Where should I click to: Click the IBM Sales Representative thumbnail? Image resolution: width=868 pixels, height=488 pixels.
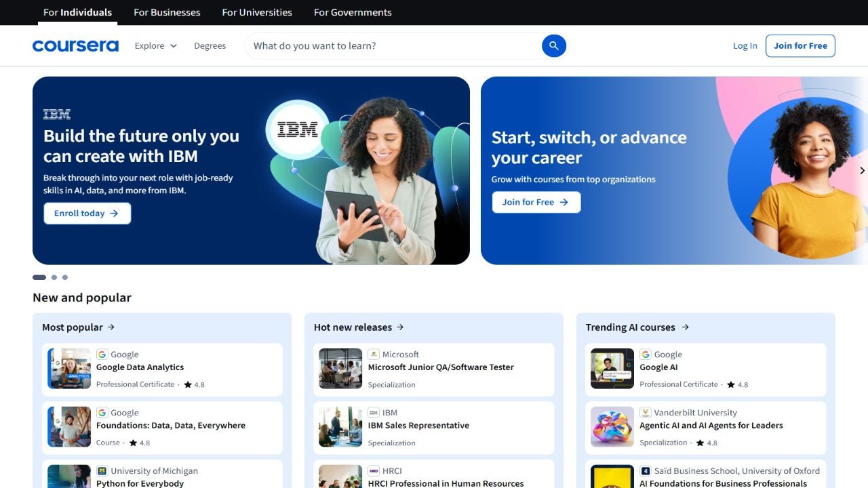point(340,427)
